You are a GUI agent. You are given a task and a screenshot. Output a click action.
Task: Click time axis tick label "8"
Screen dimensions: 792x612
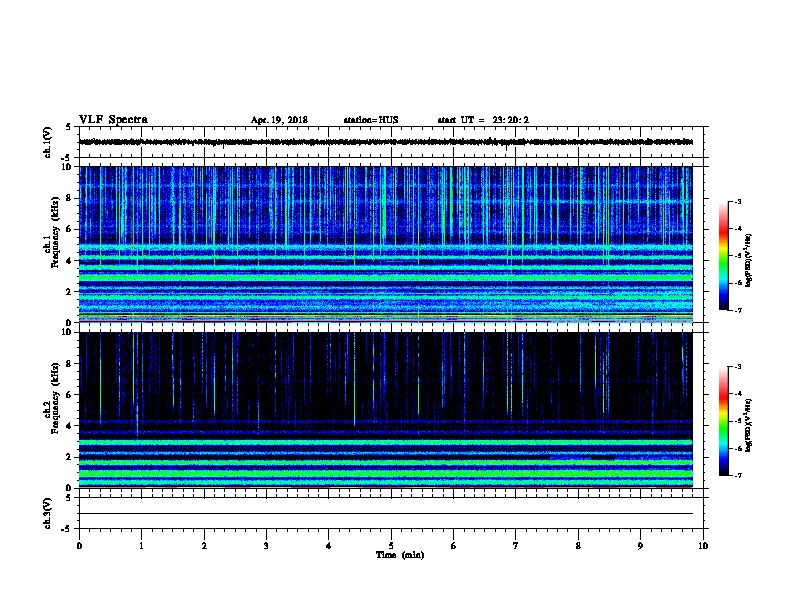(x=578, y=546)
